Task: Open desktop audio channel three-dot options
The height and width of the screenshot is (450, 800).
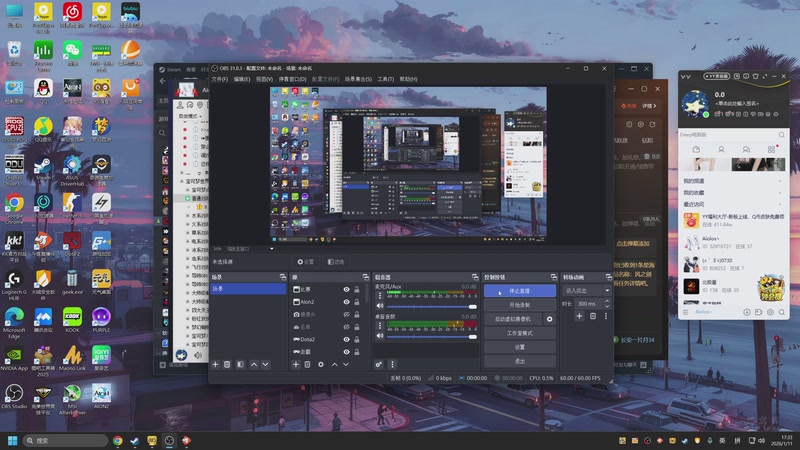Action: coord(380,325)
